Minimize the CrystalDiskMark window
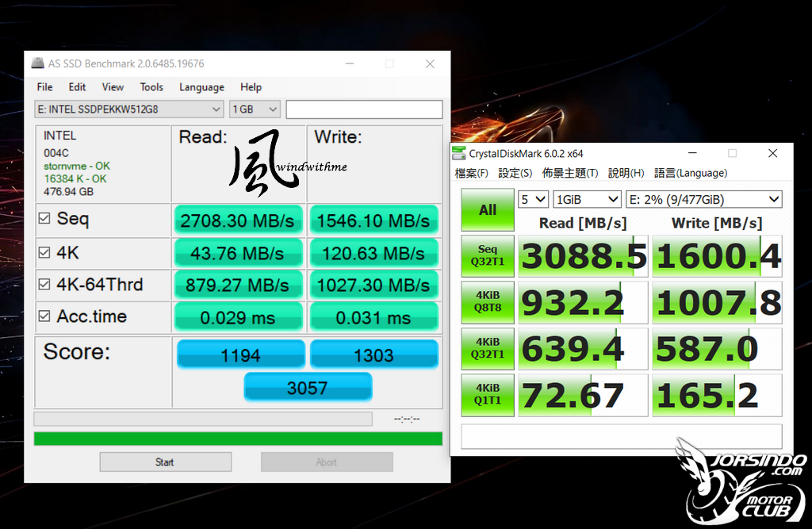The image size is (812, 529). (x=691, y=153)
